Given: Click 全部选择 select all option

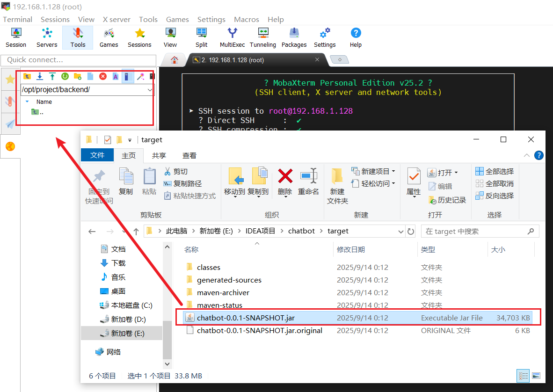Looking at the screenshot, I should coord(495,171).
